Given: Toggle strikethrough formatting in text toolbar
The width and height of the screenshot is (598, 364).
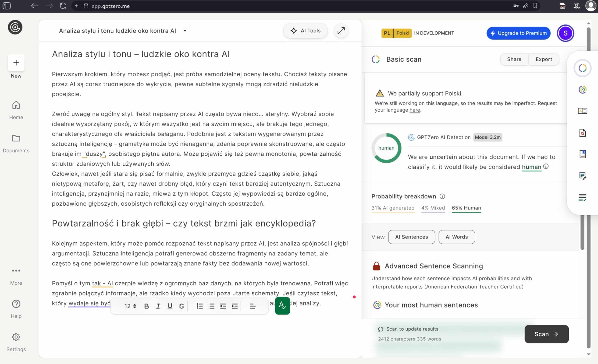Looking at the screenshot, I should tap(182, 306).
